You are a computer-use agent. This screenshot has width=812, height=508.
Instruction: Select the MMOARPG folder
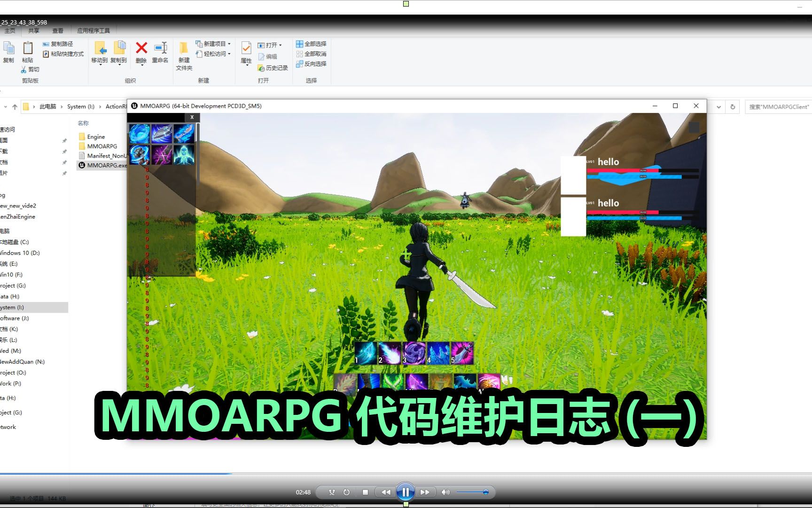98,146
